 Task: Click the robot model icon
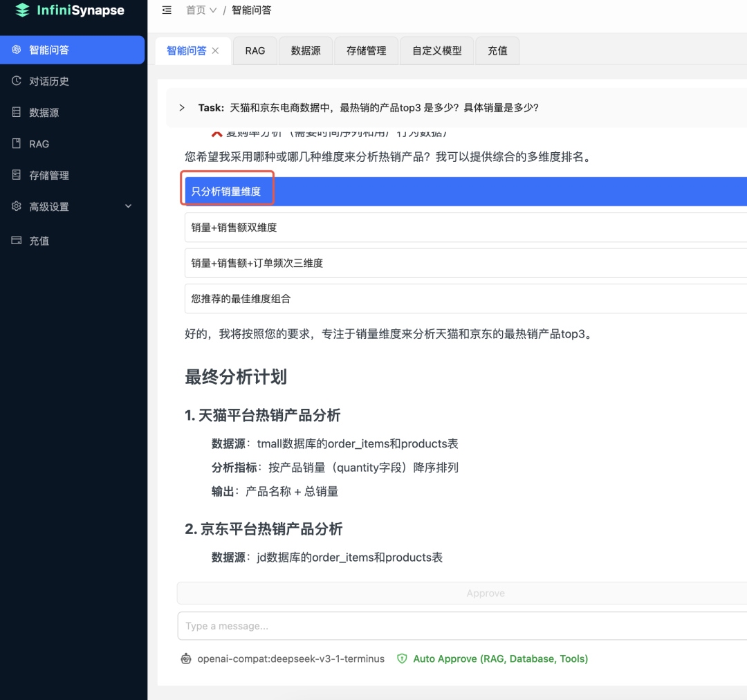click(186, 658)
